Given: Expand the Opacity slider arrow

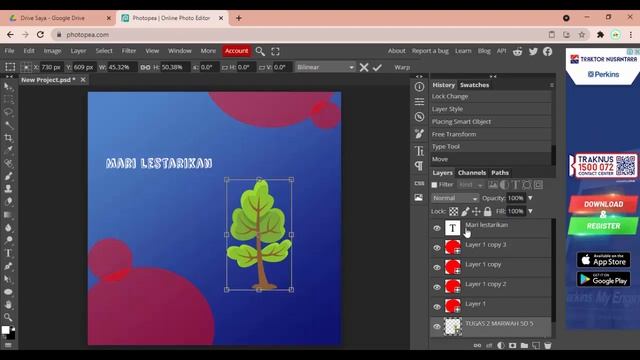Looking at the screenshot, I should click(x=530, y=198).
